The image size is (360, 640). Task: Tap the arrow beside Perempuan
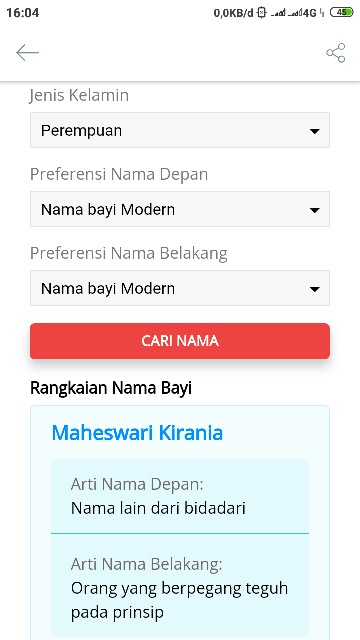tap(314, 131)
